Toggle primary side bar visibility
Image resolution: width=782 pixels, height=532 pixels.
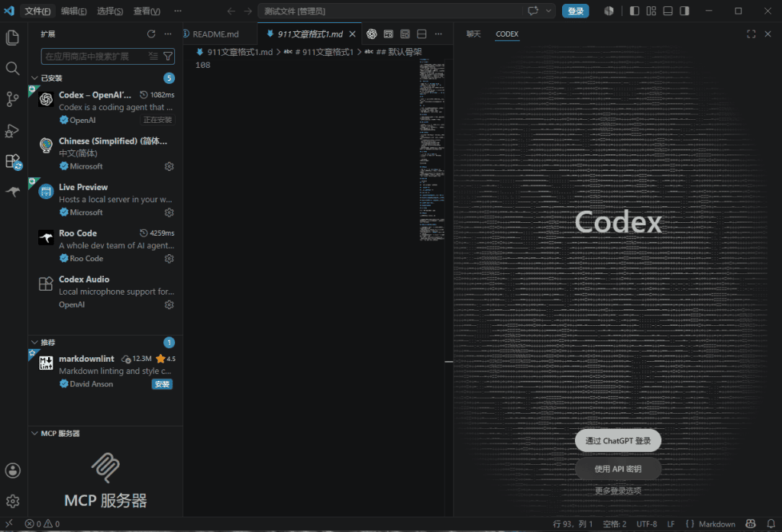click(635, 11)
